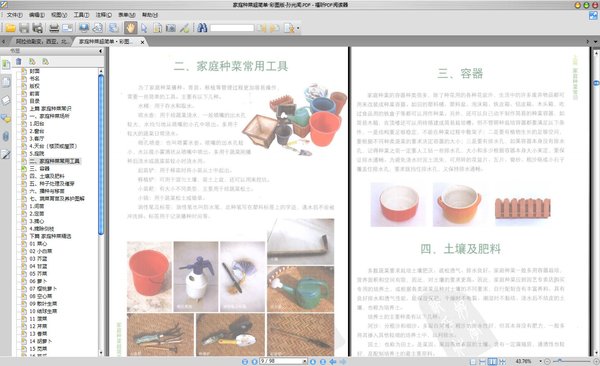Screen dimensions: 600x366
Task: Switch to continuous page view mode
Action: click(483, 361)
